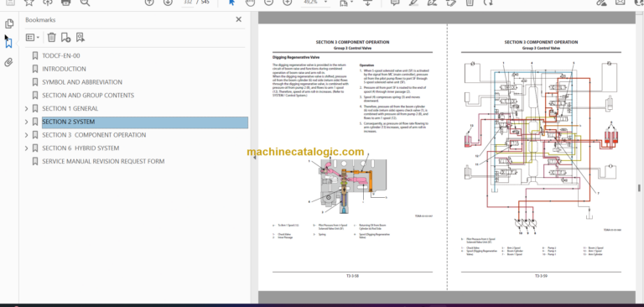Go to the INTRODUCTION bookmark

[64, 69]
